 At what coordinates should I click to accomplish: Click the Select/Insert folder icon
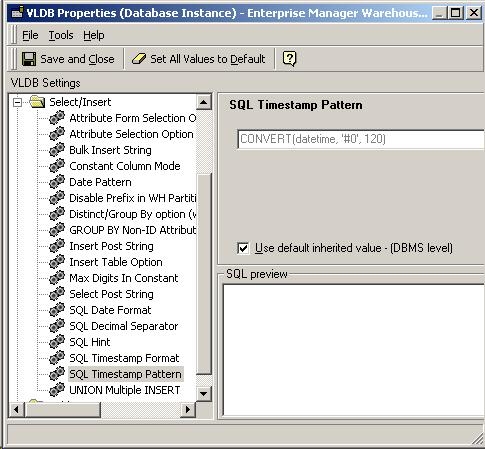click(x=37, y=102)
